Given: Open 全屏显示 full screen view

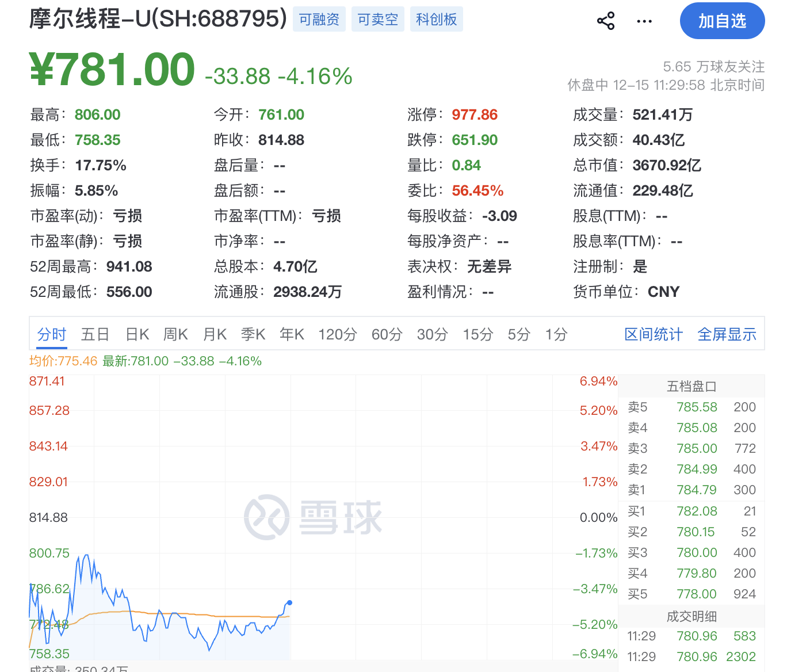Looking at the screenshot, I should click(727, 334).
